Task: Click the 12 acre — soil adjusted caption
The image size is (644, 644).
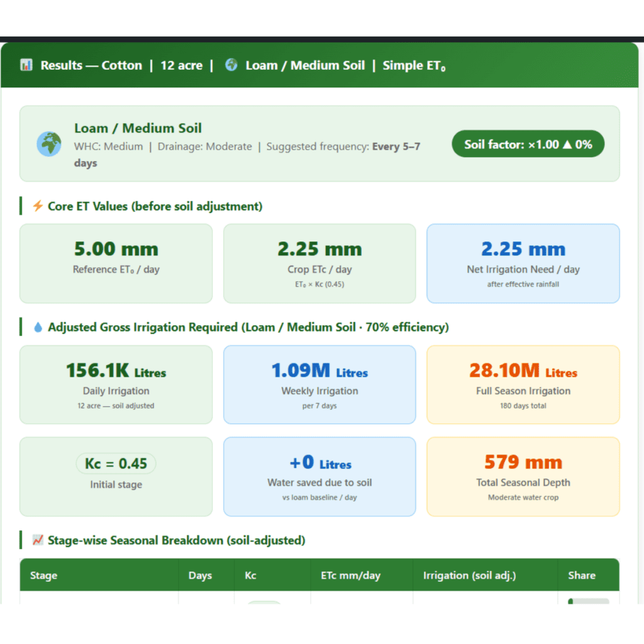Action: point(116,406)
